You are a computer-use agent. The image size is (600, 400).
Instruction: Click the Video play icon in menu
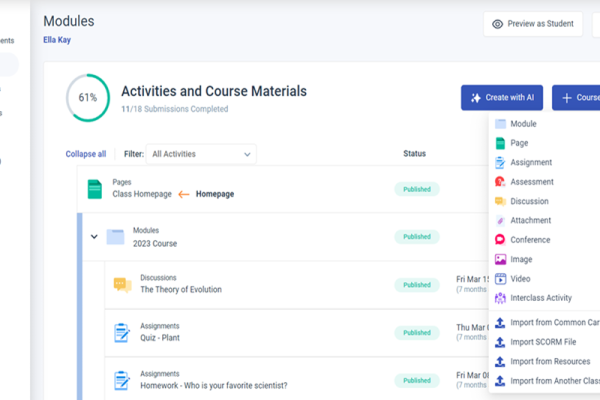point(500,279)
